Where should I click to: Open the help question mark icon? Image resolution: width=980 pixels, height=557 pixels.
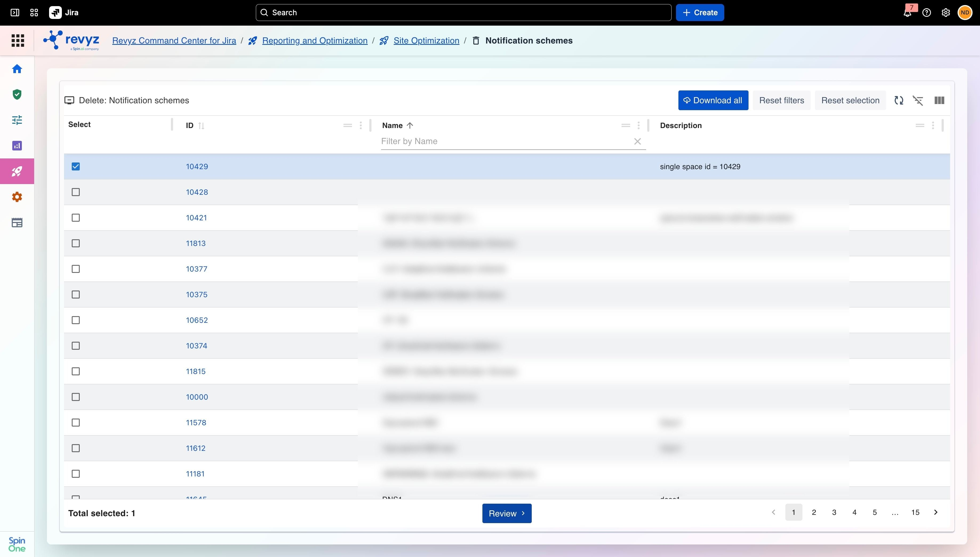[x=926, y=13]
